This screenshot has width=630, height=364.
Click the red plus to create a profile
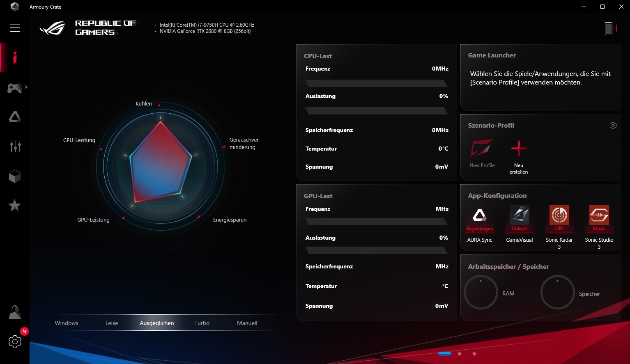click(x=519, y=148)
